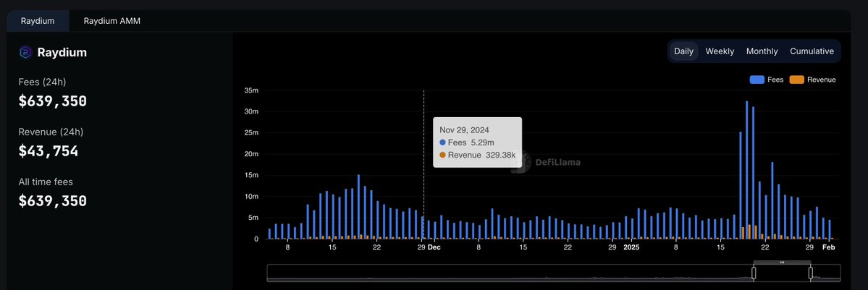Click the Fees (24h) label
Screen dimensions: 868x290
(x=42, y=82)
